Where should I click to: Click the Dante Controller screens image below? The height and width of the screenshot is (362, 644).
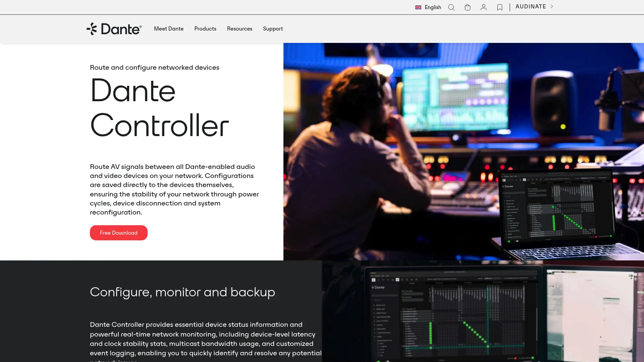coord(483,311)
